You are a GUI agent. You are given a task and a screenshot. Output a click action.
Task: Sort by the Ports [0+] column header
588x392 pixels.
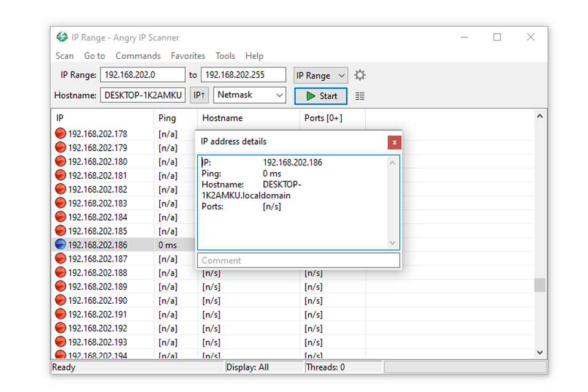click(x=333, y=118)
